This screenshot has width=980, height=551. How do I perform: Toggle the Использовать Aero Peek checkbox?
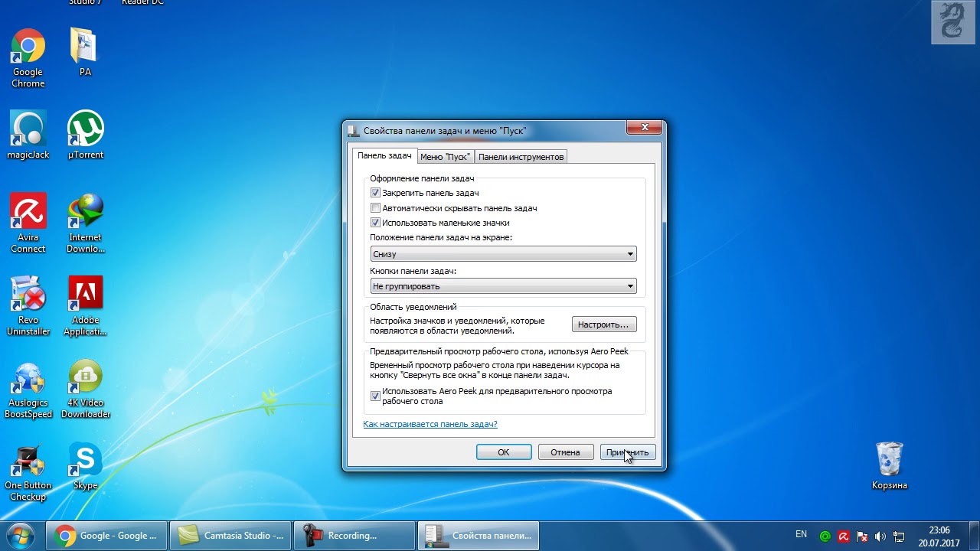[375, 396]
